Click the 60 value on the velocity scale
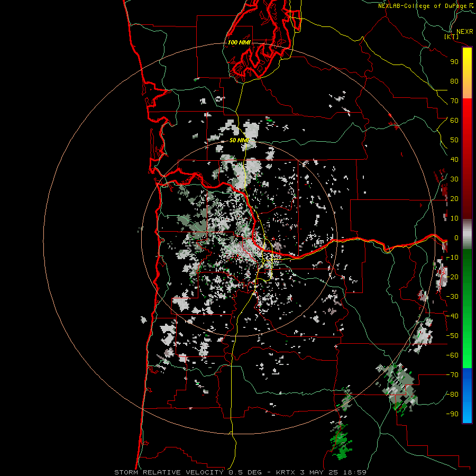 click(x=454, y=120)
